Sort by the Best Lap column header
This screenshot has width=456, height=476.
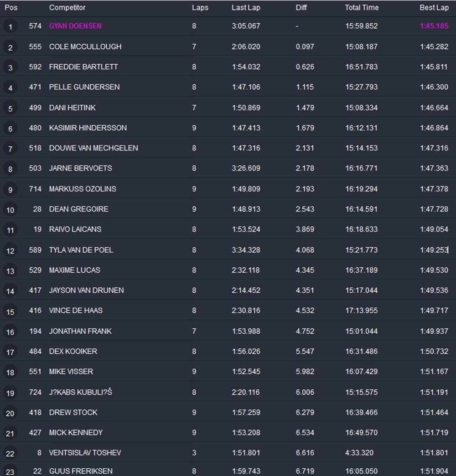coord(434,8)
